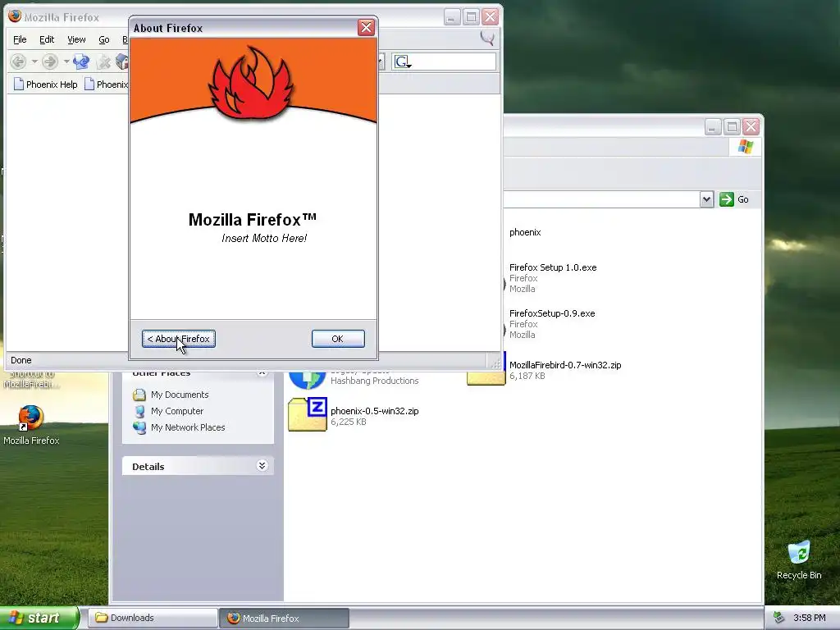Select Firefox Setup 1.0.exe file
This screenshot has width=840, height=630.
coord(553,267)
